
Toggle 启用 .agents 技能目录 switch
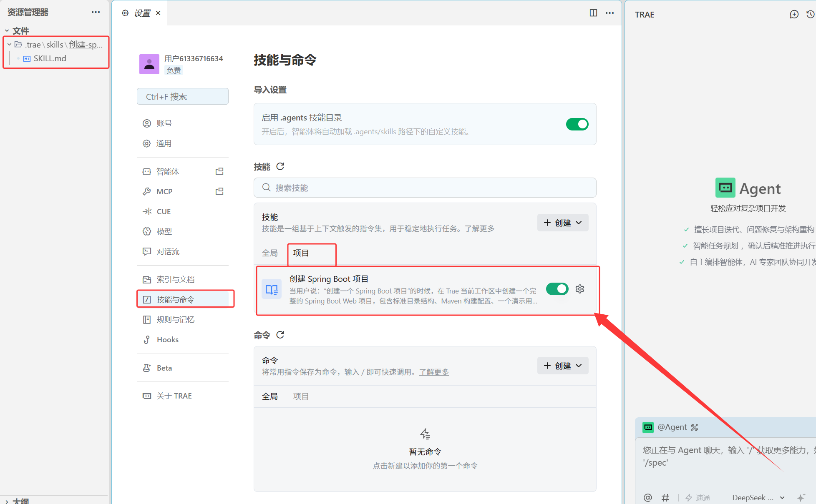577,124
